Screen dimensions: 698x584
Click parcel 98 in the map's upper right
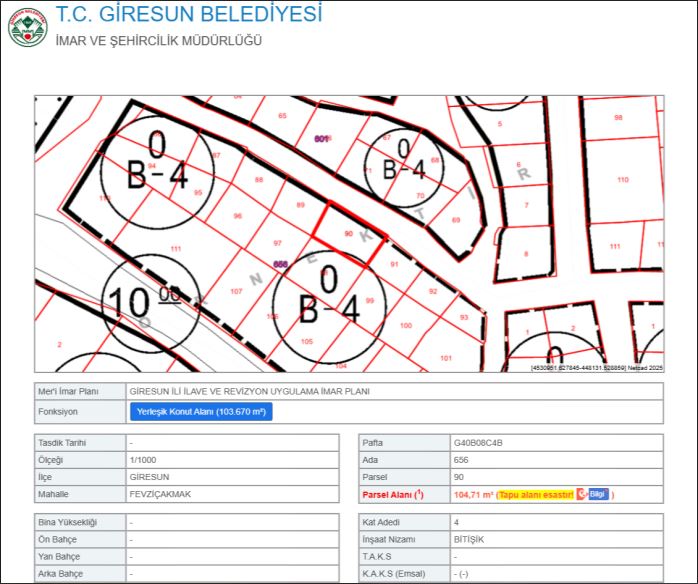[618, 118]
